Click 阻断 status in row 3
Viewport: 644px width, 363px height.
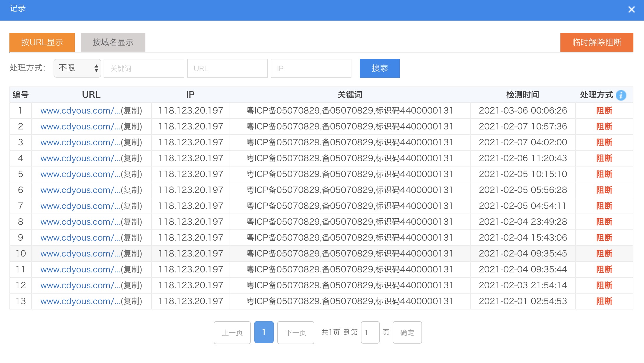click(604, 142)
